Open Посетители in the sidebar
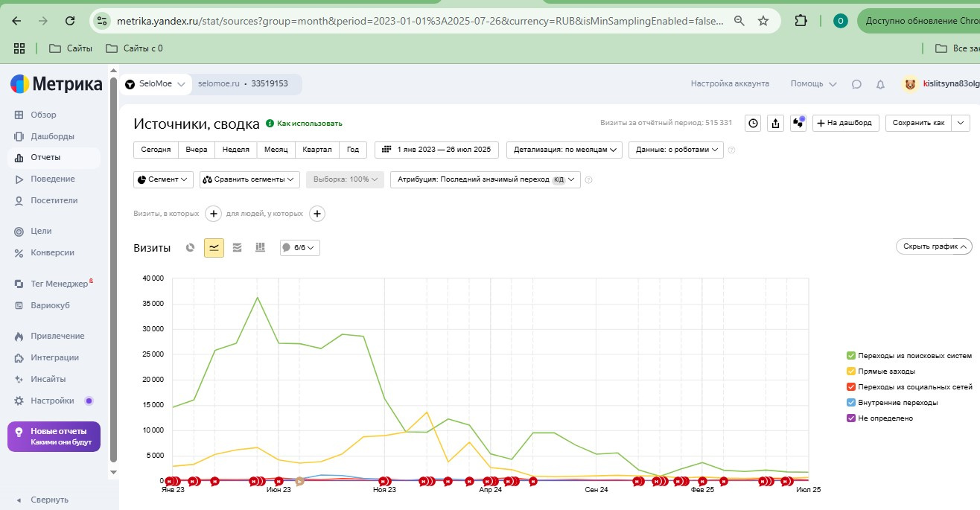This screenshot has width=980, height=510. 54,201
